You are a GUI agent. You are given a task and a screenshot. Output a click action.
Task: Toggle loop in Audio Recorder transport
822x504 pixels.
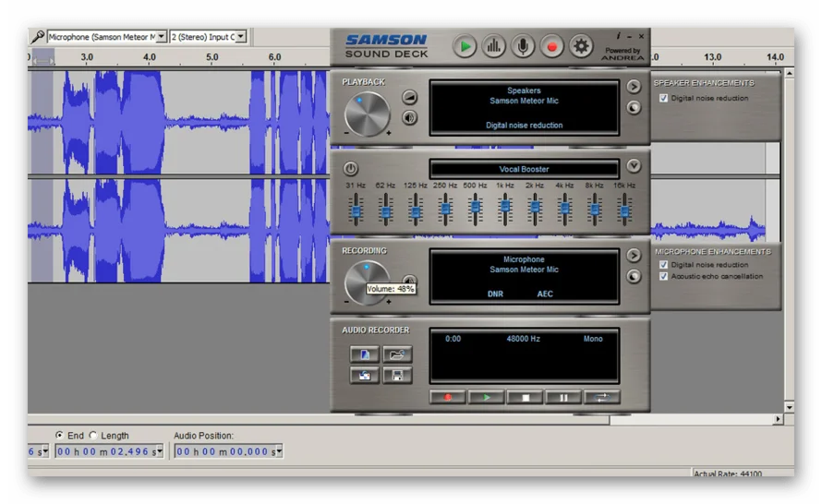tap(602, 397)
